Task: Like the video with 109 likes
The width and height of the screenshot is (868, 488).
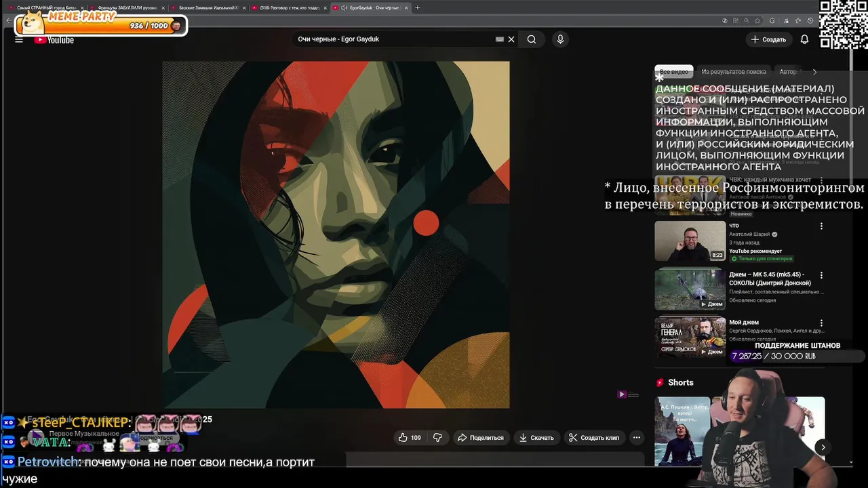Action: (410, 438)
